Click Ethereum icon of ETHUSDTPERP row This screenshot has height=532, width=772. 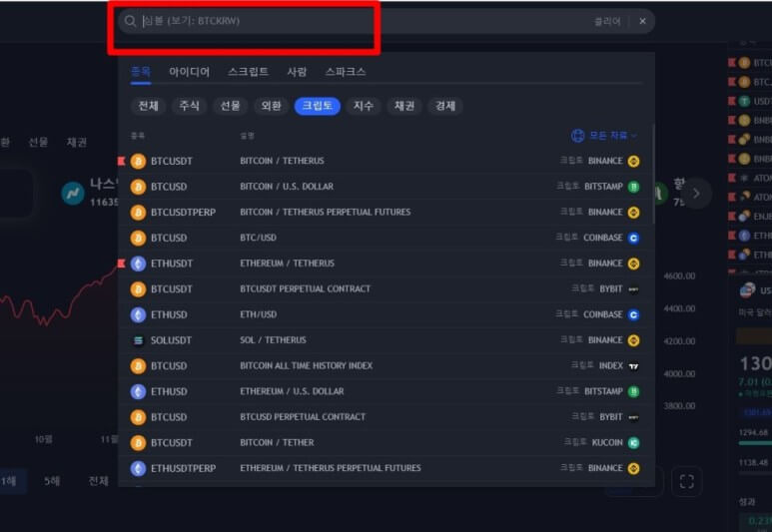click(x=139, y=468)
